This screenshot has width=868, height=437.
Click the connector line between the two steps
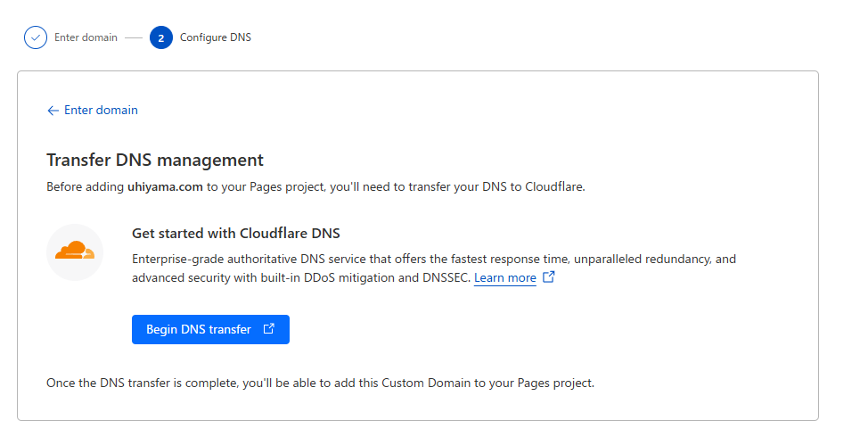(134, 38)
